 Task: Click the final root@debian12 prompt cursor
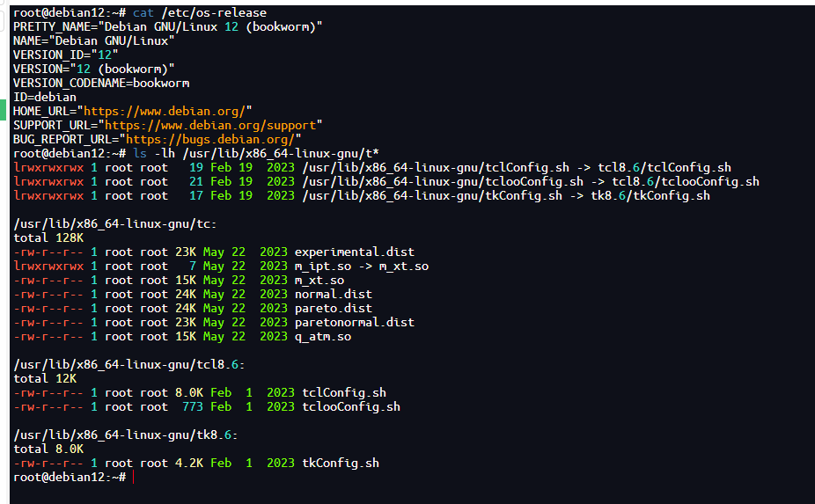[134, 477]
